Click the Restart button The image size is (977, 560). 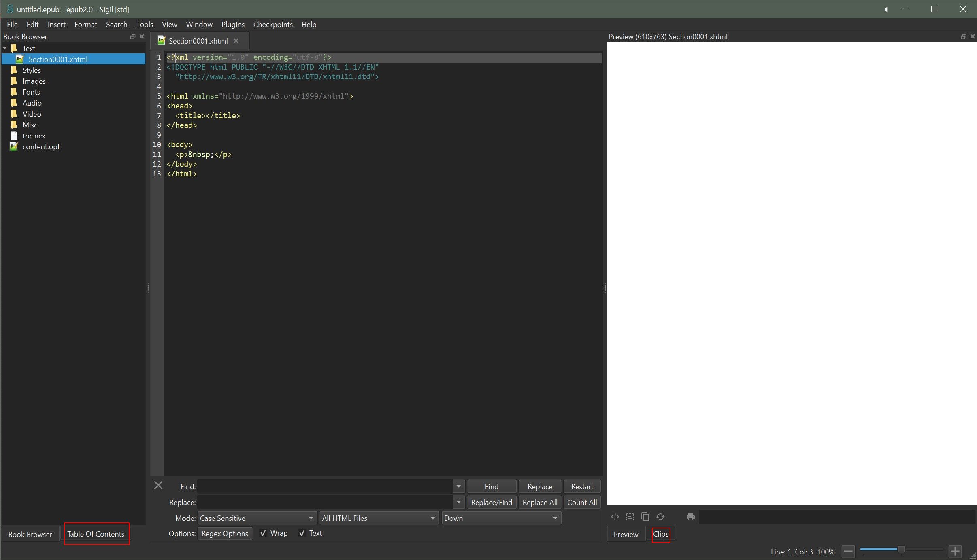(x=582, y=486)
